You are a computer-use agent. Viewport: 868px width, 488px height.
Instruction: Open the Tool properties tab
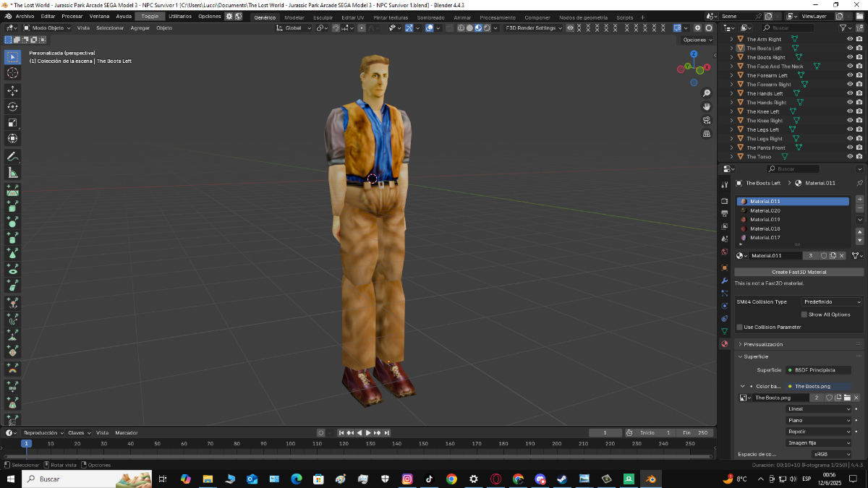tap(724, 185)
